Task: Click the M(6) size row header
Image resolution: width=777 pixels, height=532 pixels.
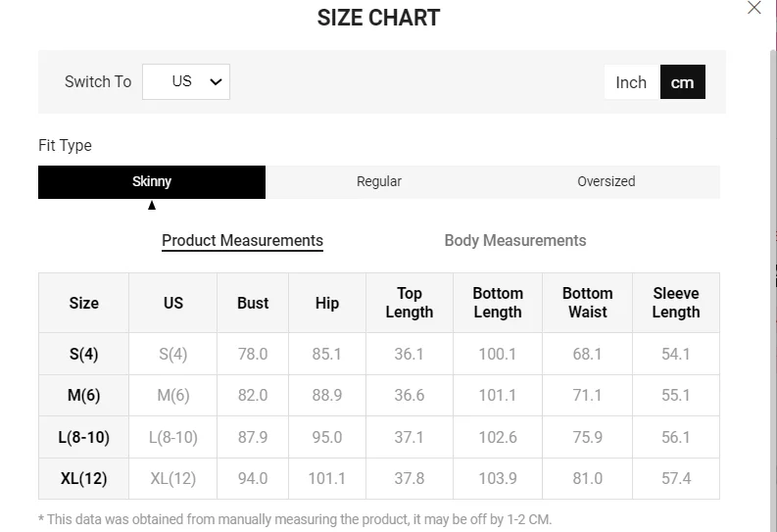Action: (x=84, y=396)
